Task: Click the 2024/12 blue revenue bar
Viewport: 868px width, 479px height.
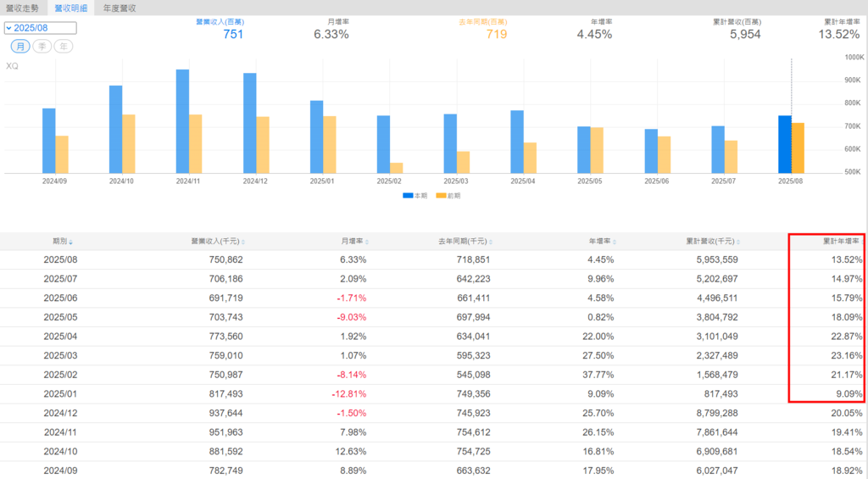Action: [x=250, y=123]
